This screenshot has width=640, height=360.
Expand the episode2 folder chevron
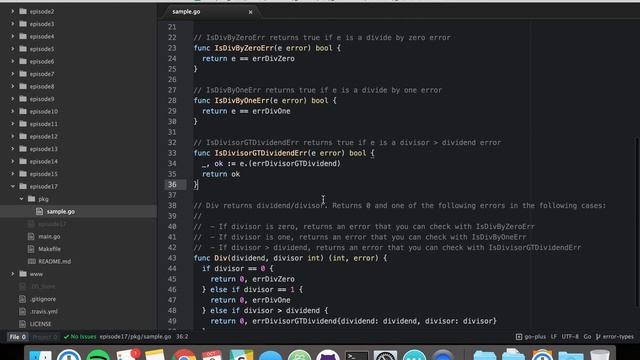pyautogui.click(x=13, y=11)
